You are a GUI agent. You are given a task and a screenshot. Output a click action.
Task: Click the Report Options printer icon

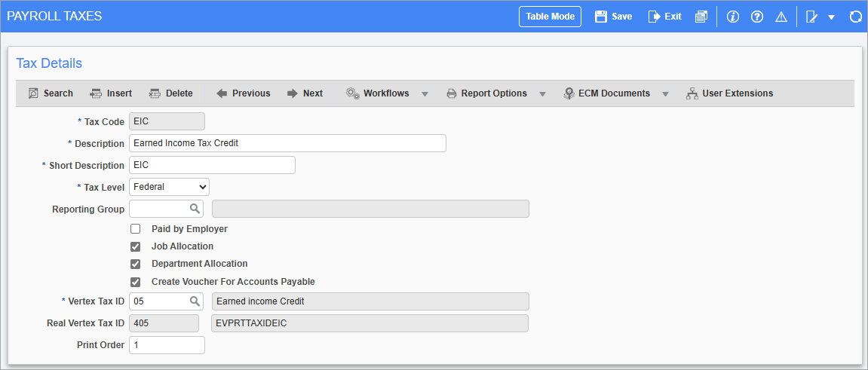point(452,93)
